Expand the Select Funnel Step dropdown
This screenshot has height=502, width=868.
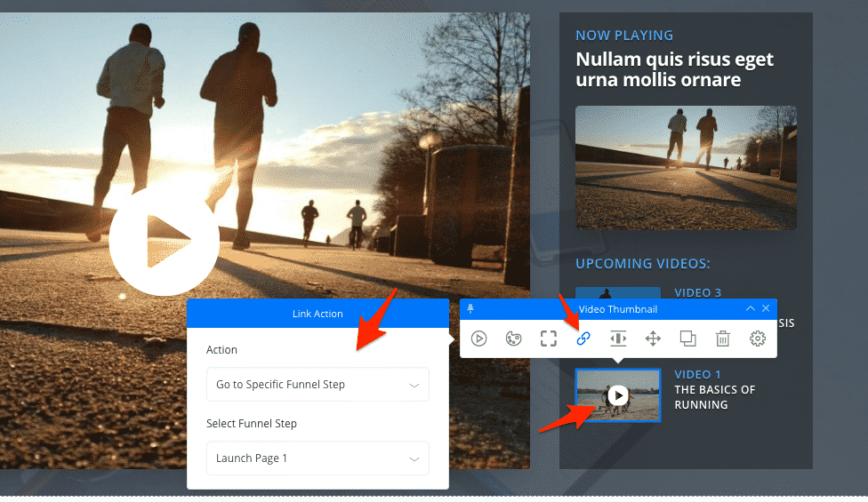click(x=317, y=458)
